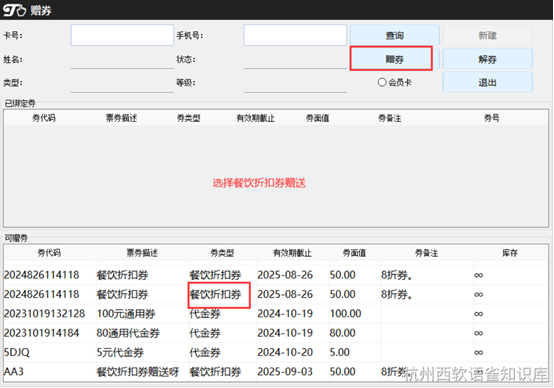Click the 解券 button
Screen dimensions: 554x388
click(488, 59)
